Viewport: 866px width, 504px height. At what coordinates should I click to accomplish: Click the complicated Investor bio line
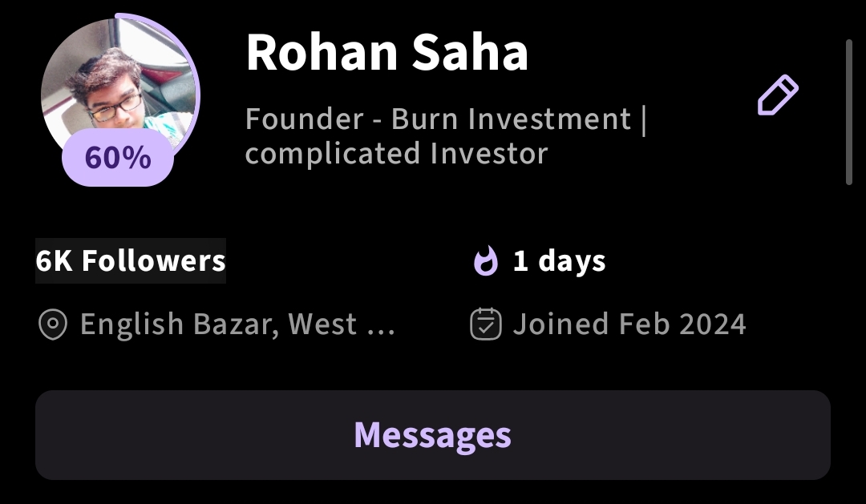point(396,153)
